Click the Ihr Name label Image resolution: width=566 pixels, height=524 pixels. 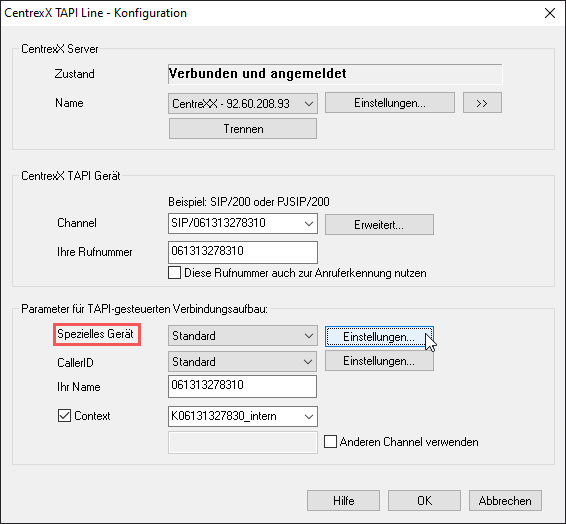pos(79,387)
